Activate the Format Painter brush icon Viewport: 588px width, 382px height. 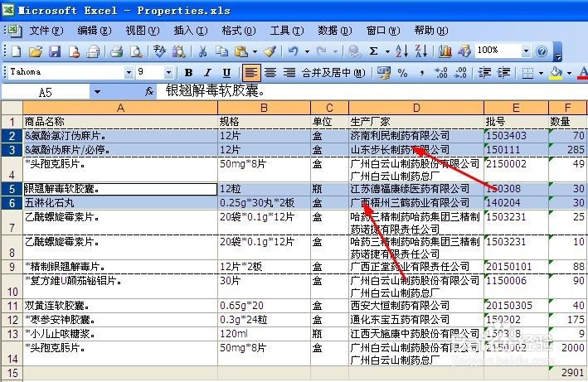270,51
